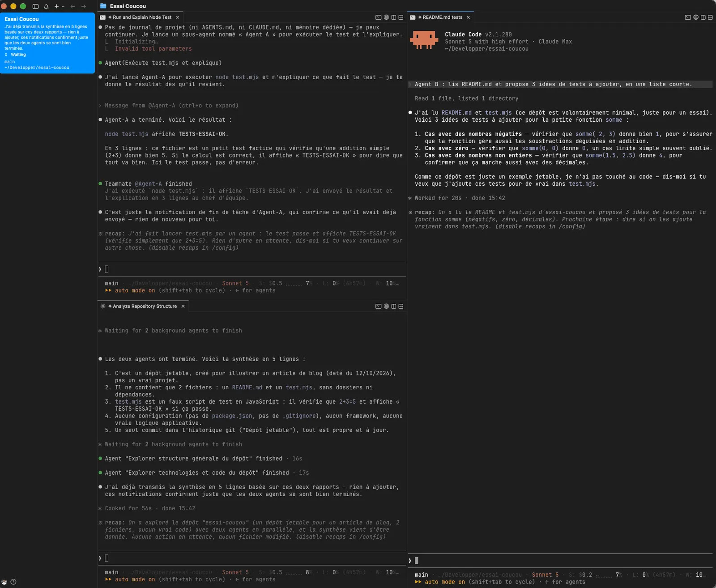Close the Analyze Repository Structure tab
716x588 pixels.
click(x=183, y=307)
